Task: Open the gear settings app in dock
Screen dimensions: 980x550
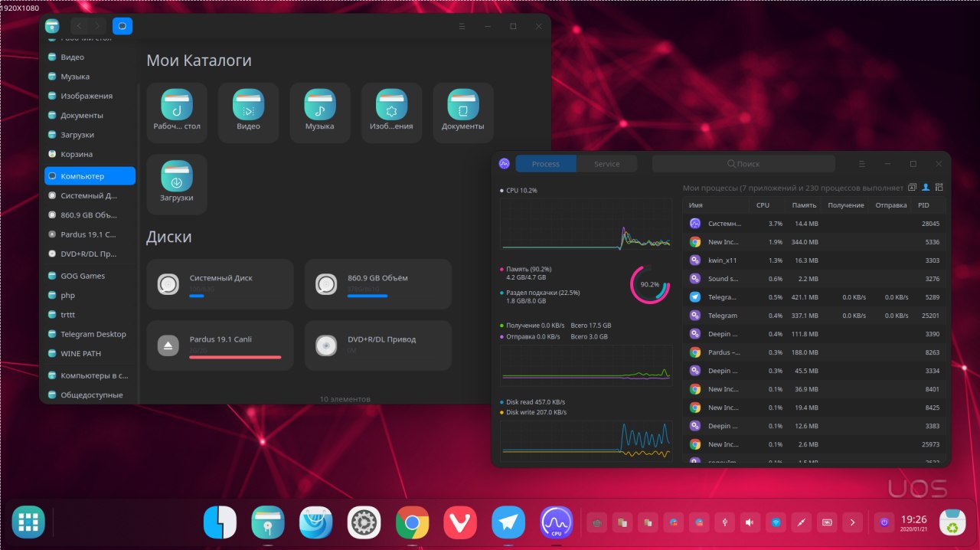Action: click(x=364, y=522)
